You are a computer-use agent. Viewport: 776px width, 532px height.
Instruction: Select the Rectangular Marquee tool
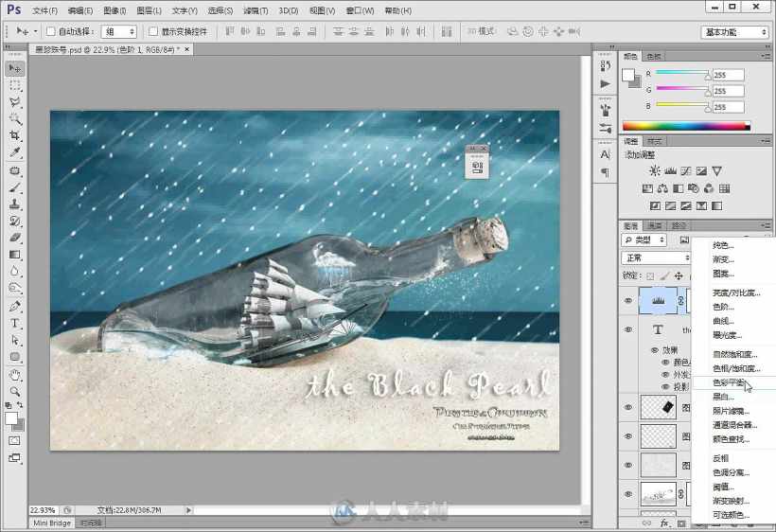[x=15, y=85]
